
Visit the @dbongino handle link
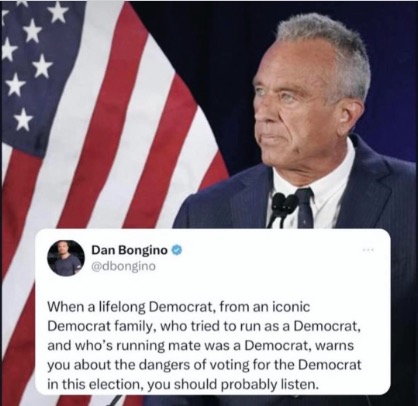coord(124,266)
